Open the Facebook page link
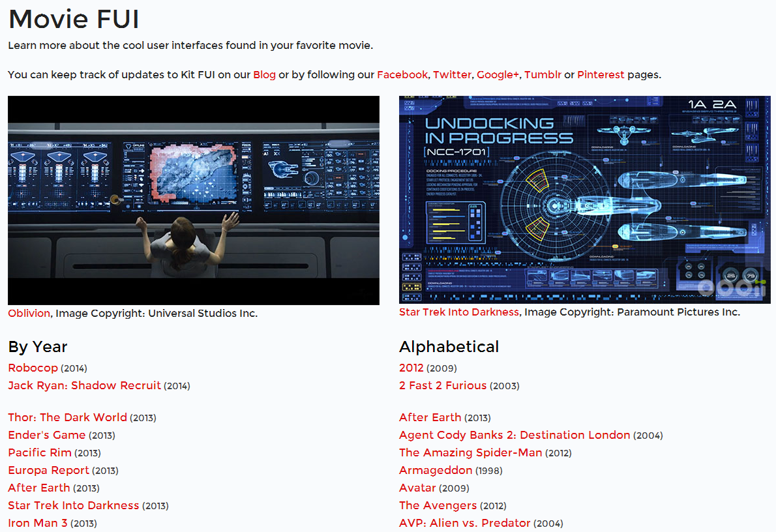The width and height of the screenshot is (776, 532). tap(402, 74)
